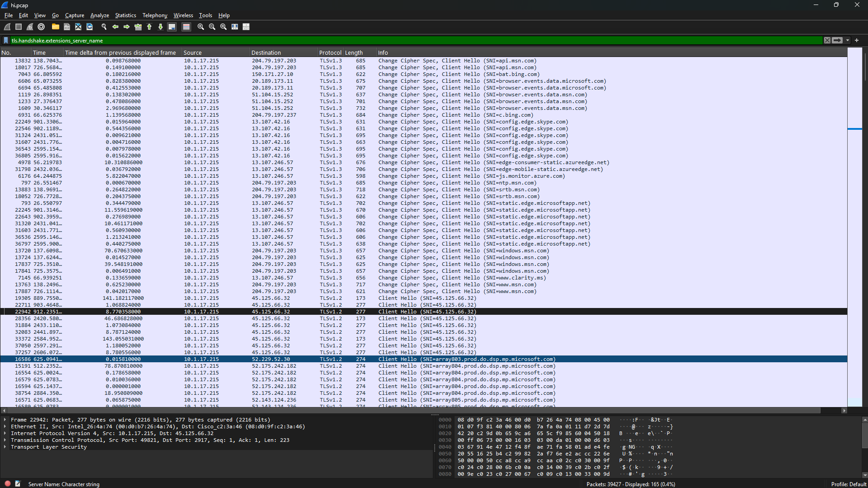The width and height of the screenshot is (868, 488).
Task: Open the Analyze menu
Action: 100,15
